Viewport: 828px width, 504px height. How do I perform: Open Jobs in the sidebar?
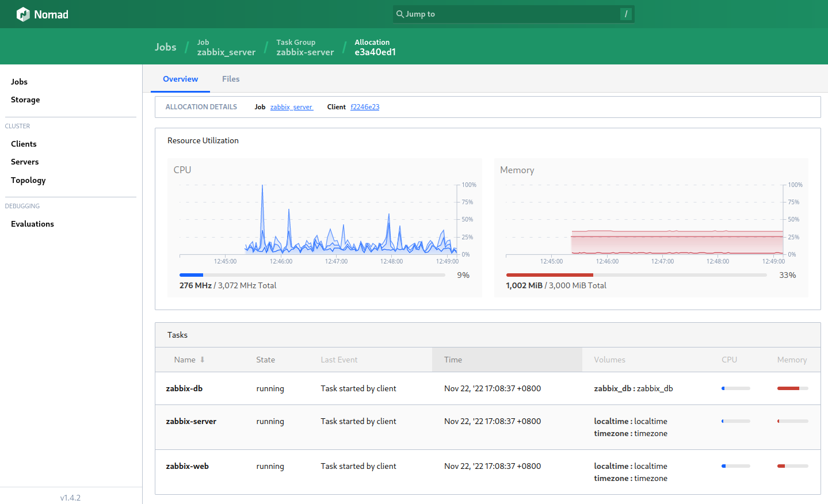pos(19,82)
